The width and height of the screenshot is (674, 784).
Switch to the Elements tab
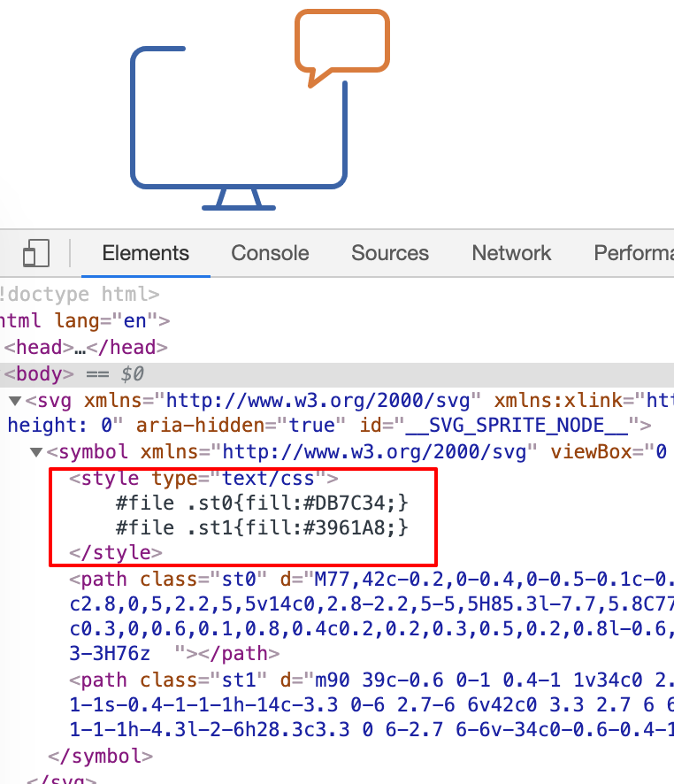coord(145,253)
